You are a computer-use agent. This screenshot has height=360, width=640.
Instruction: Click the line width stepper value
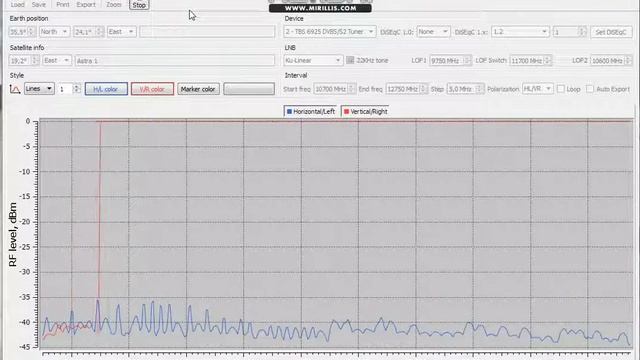(69, 89)
